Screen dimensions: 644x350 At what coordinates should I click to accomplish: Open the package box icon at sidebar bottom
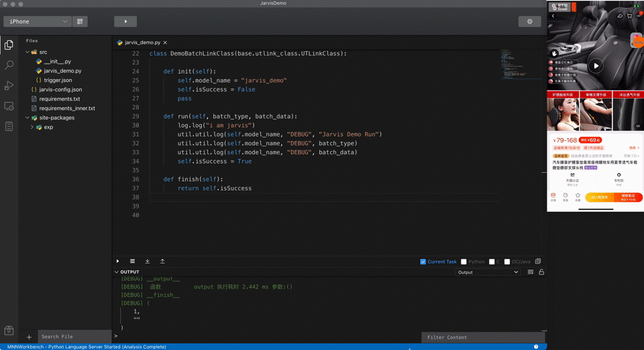9,331
